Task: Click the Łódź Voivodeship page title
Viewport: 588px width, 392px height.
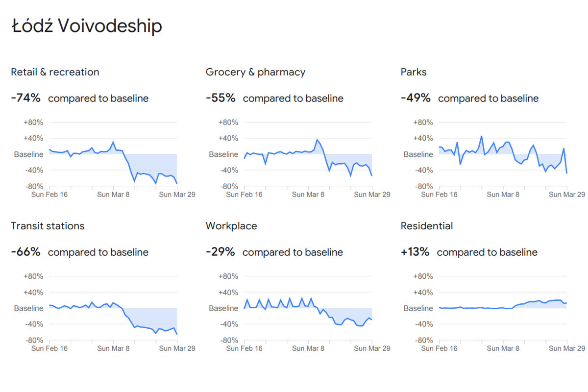Action: [x=87, y=26]
